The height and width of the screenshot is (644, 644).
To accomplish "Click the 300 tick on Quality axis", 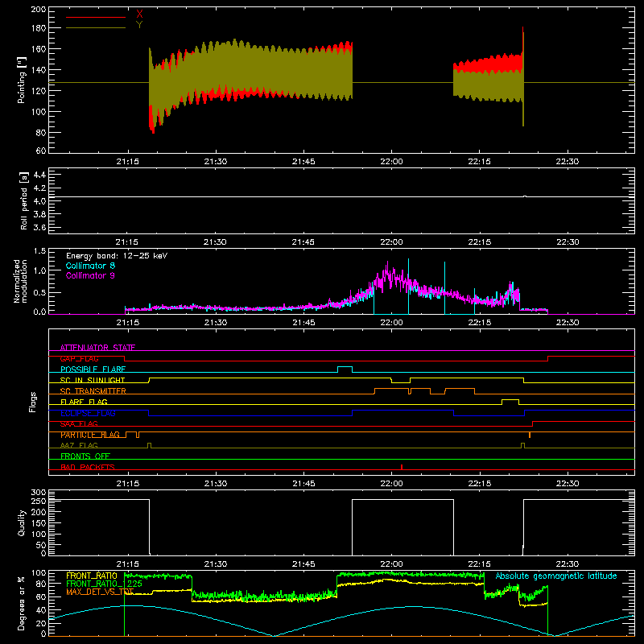I will point(39,493).
